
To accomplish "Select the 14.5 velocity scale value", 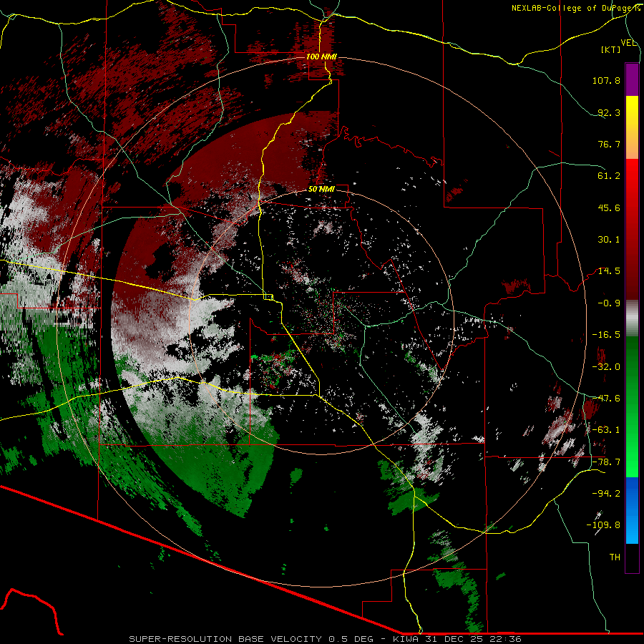I will [609, 271].
